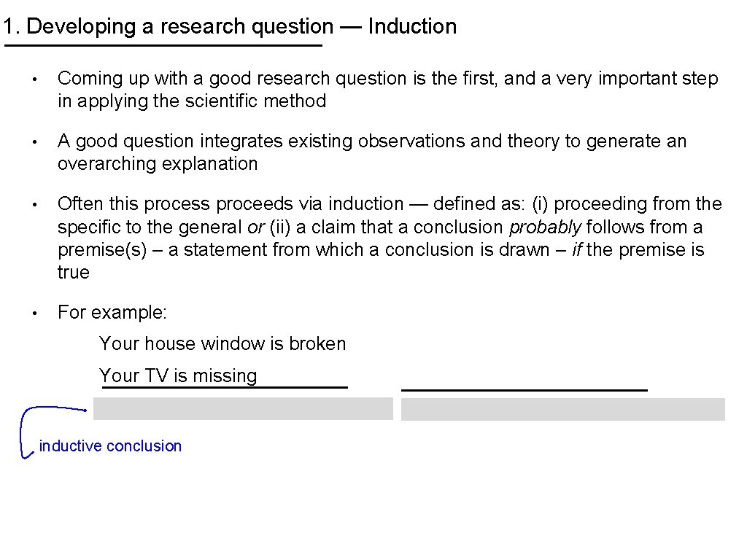Select the blue "inductive conclusion" label
Image resolution: width=747 pixels, height=560 pixels.
110,446
